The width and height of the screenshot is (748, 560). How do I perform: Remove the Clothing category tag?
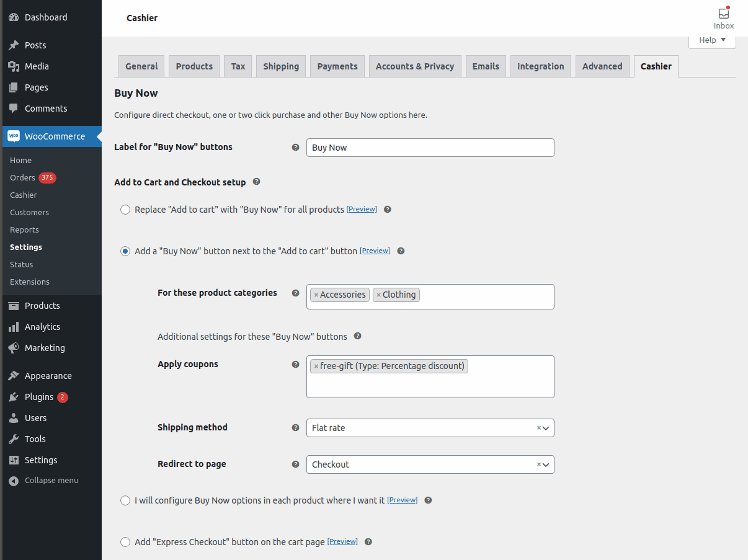[379, 295]
